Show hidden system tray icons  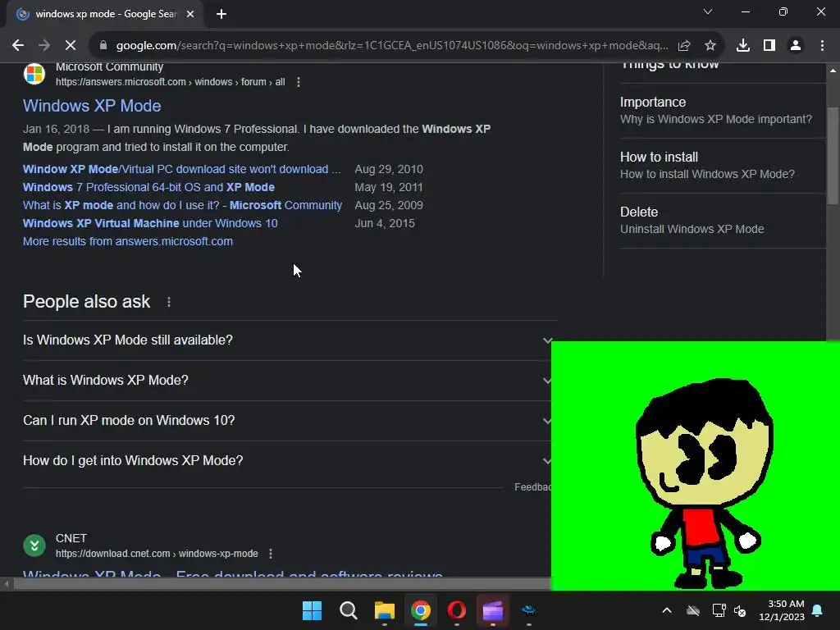667,610
